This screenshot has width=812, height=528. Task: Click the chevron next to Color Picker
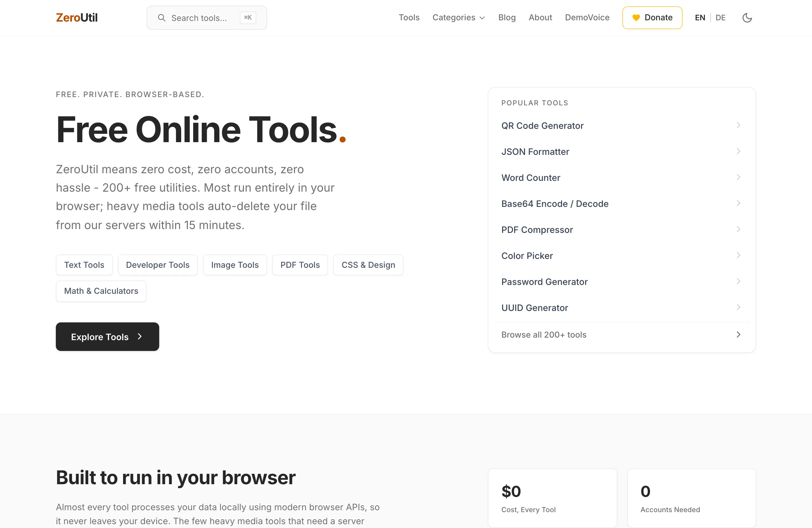pos(738,255)
